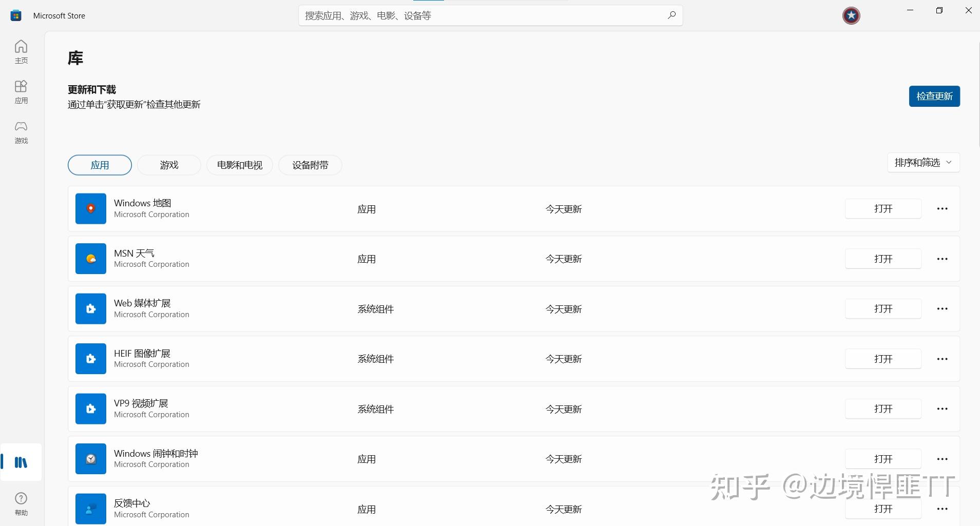The height and width of the screenshot is (526, 980).
Task: Open the Games (游戏) sidebar section
Action: point(21,132)
